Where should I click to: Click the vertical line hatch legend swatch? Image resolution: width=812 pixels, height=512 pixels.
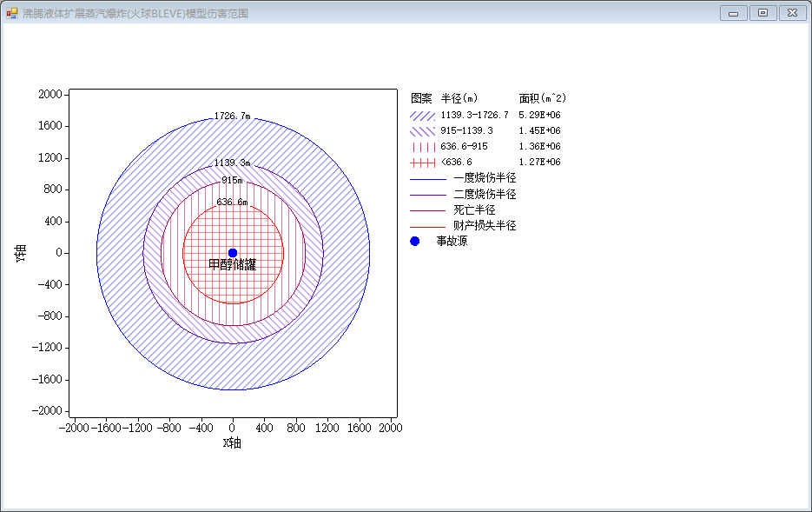423,147
